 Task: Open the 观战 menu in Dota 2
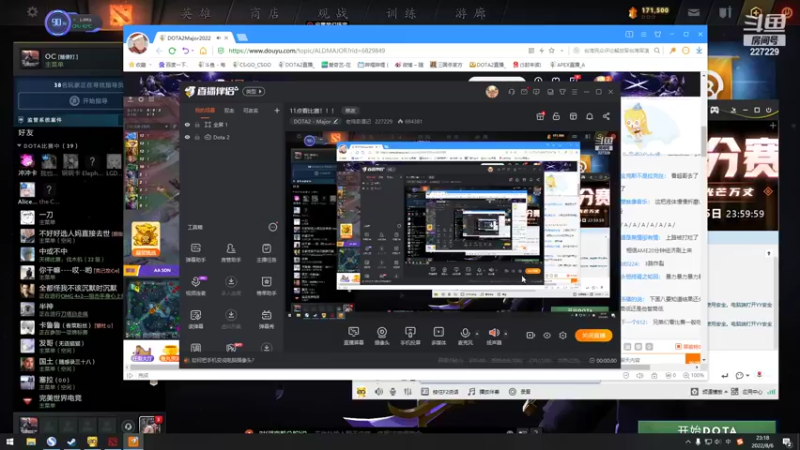pos(333,13)
